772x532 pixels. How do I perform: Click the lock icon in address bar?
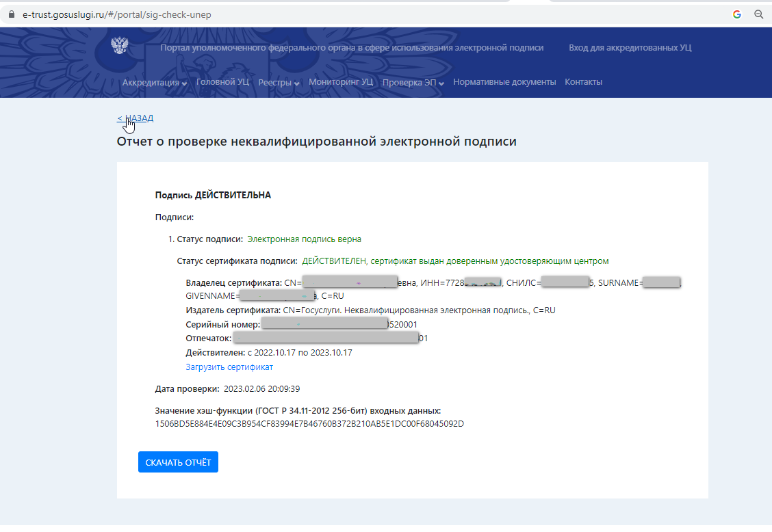(12, 14)
